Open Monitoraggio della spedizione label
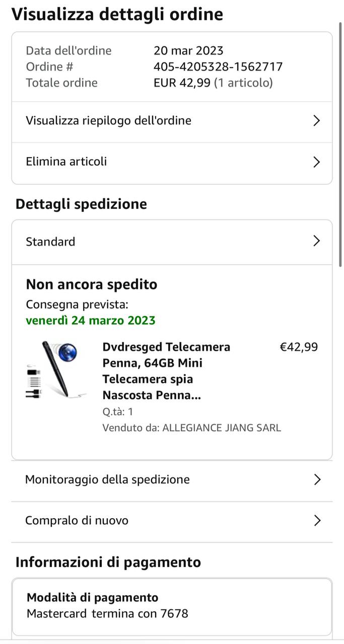This screenshot has width=344, height=644. (x=107, y=479)
